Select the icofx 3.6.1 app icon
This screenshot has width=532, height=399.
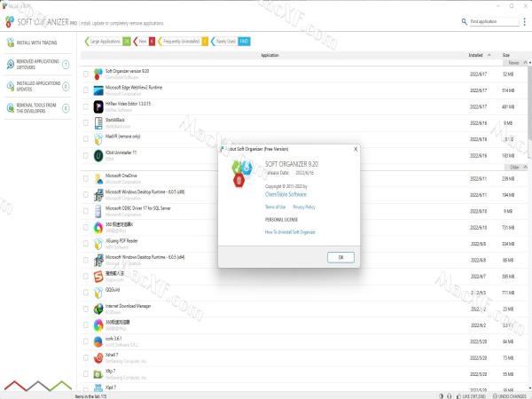tap(98, 341)
